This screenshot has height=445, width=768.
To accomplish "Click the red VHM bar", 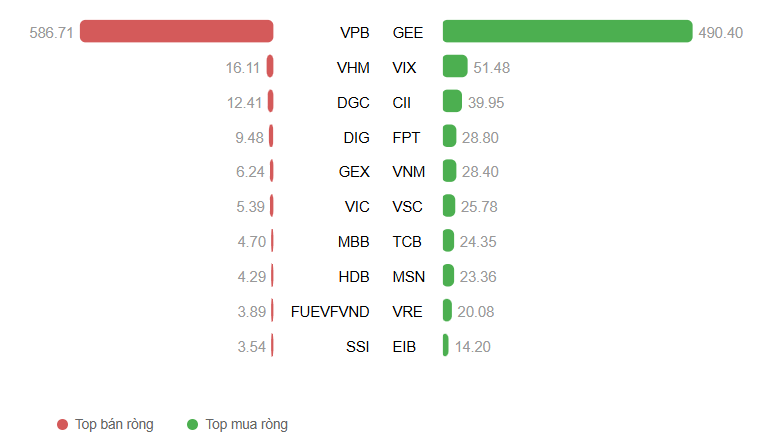I will (x=270, y=67).
